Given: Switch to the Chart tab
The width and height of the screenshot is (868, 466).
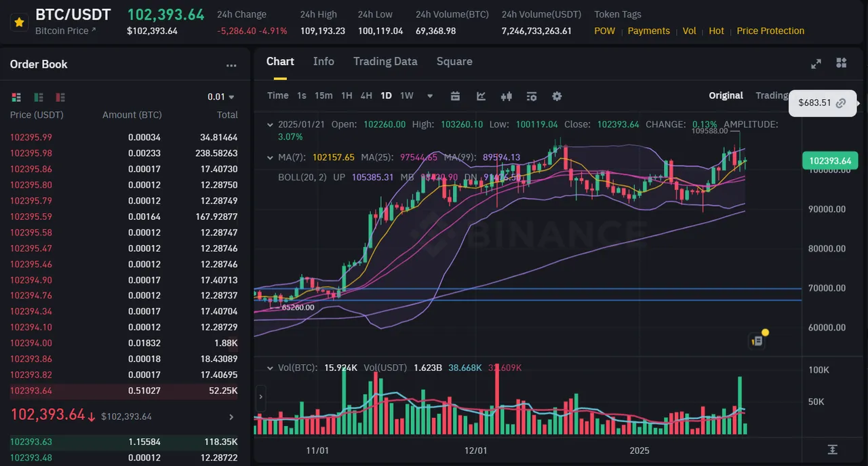Looking at the screenshot, I should [x=280, y=62].
